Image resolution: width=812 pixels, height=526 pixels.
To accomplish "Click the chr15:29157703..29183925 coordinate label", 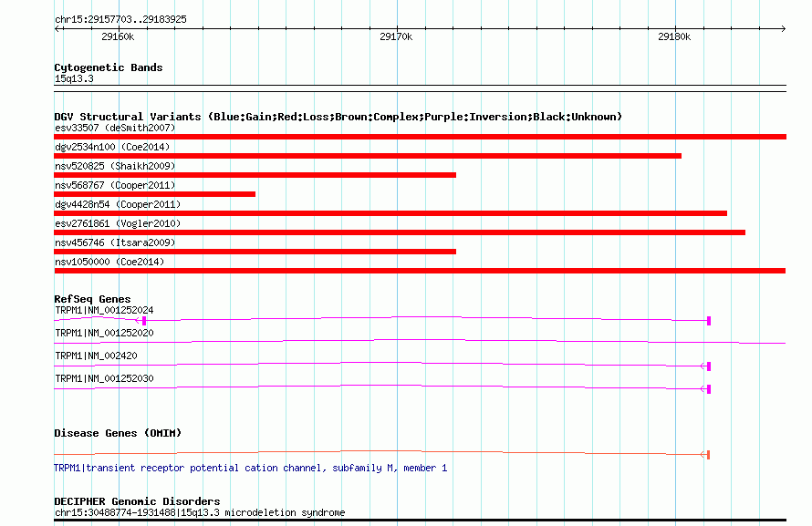I will coord(120,19).
